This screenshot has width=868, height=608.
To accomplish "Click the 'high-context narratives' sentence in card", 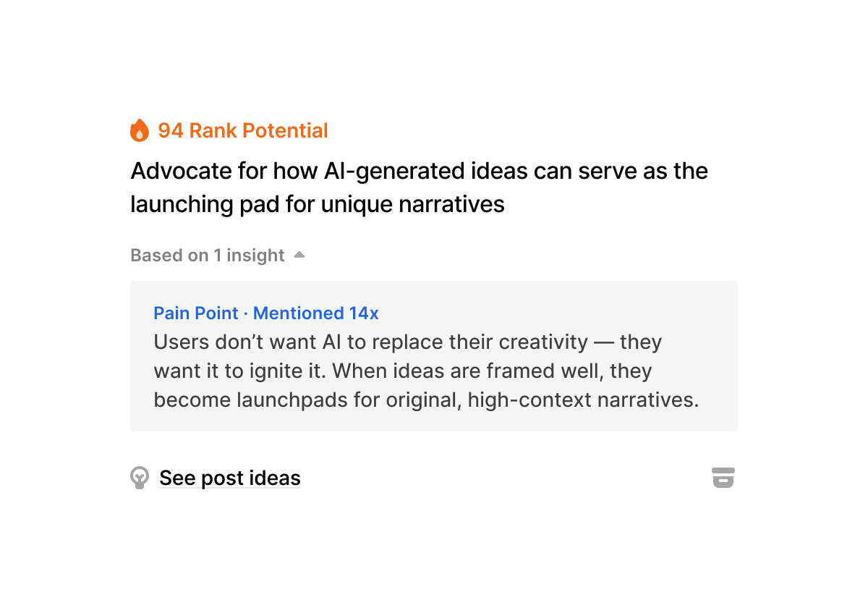I will 583,400.
